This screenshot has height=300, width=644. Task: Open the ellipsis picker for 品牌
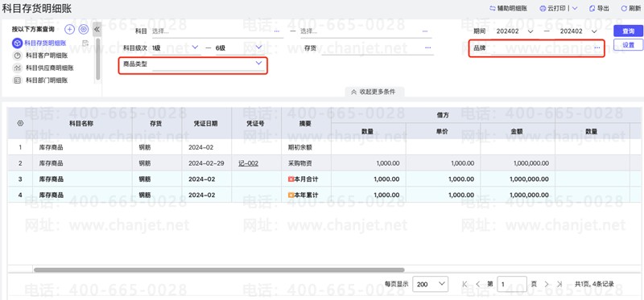tap(597, 48)
